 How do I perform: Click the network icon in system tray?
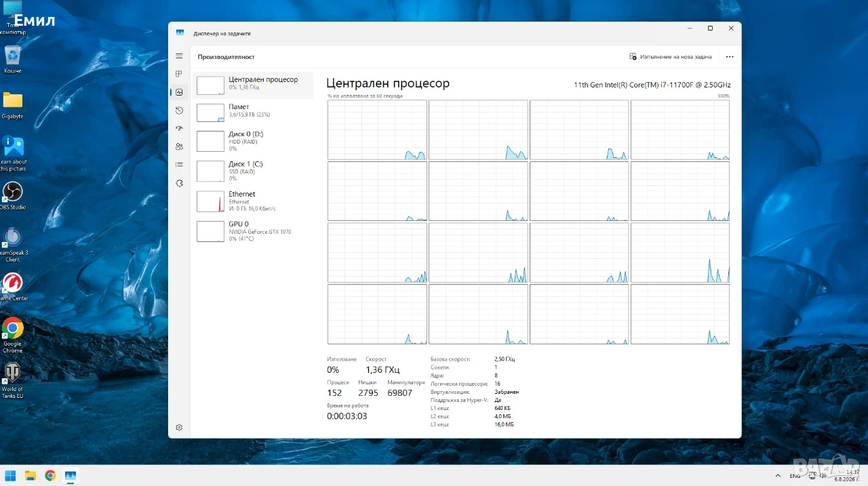click(812, 476)
